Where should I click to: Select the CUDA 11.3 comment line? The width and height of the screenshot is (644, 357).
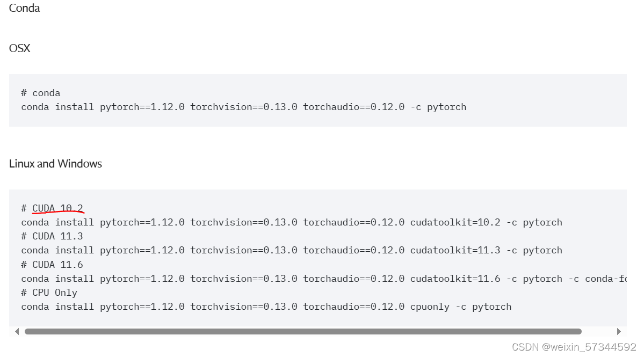pyautogui.click(x=52, y=236)
